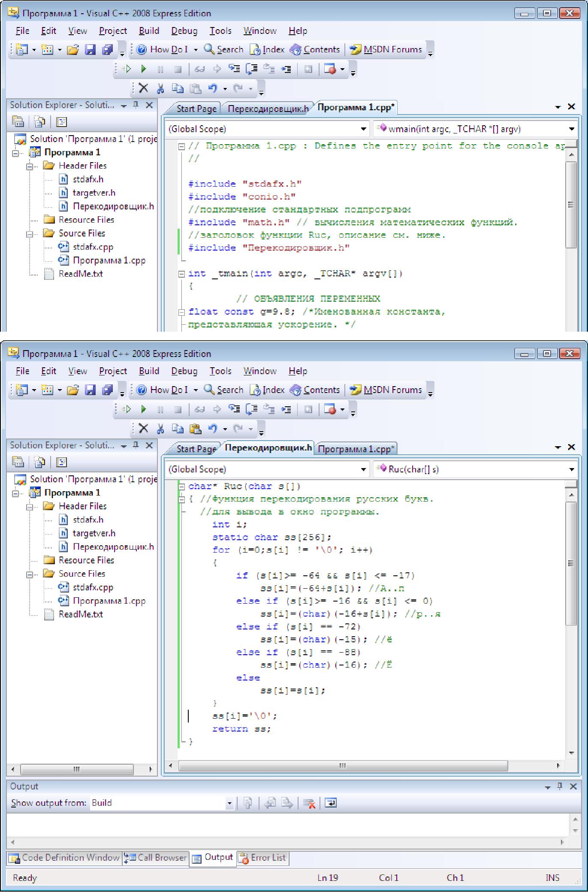Viewport: 588px width, 892px height.
Task: Start debugging with green arrow in upper window
Action: click(144, 69)
